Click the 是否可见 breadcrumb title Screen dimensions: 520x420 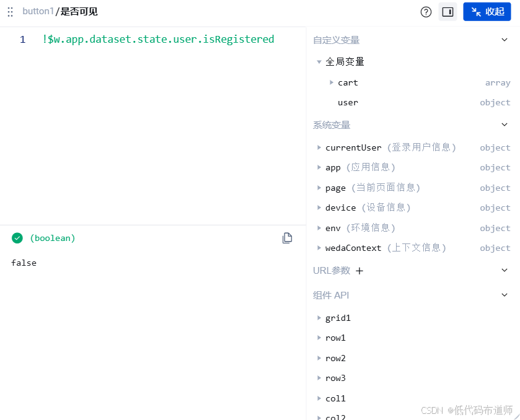point(79,12)
